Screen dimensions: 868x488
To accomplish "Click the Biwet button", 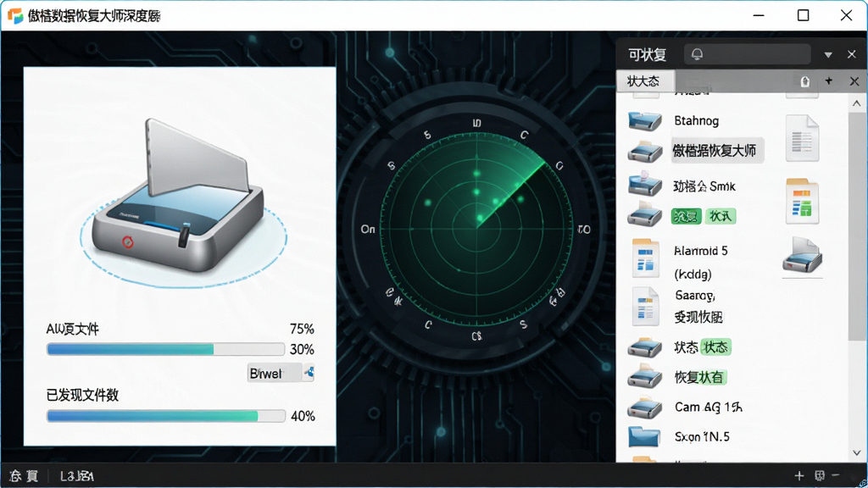I will click(275, 373).
